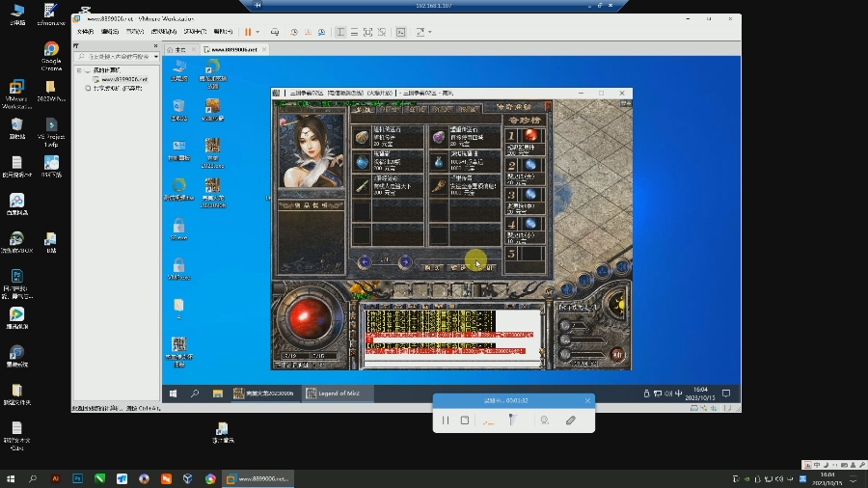Open the first VMware menu (File)

[85, 32]
